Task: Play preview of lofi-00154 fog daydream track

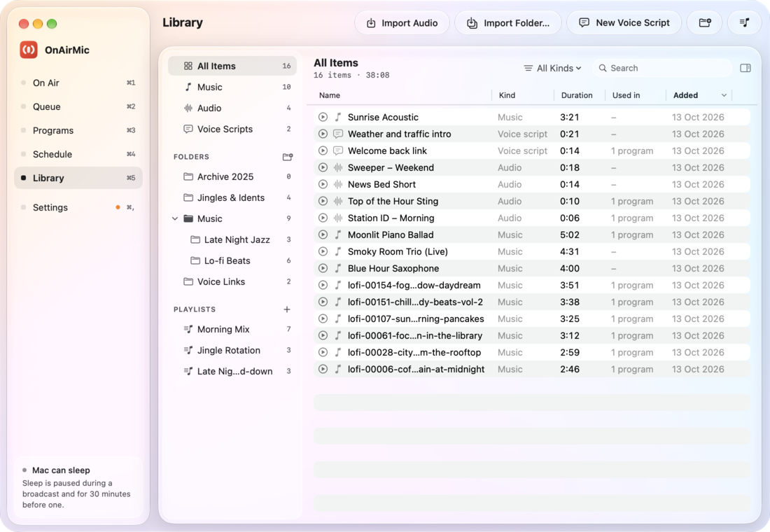Action: click(323, 285)
